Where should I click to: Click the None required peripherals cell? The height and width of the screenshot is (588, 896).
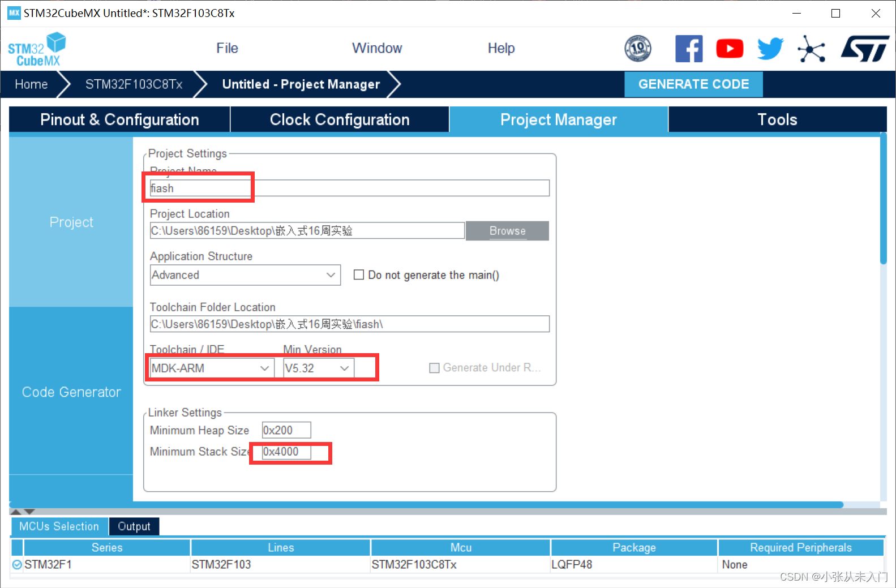[800, 564]
